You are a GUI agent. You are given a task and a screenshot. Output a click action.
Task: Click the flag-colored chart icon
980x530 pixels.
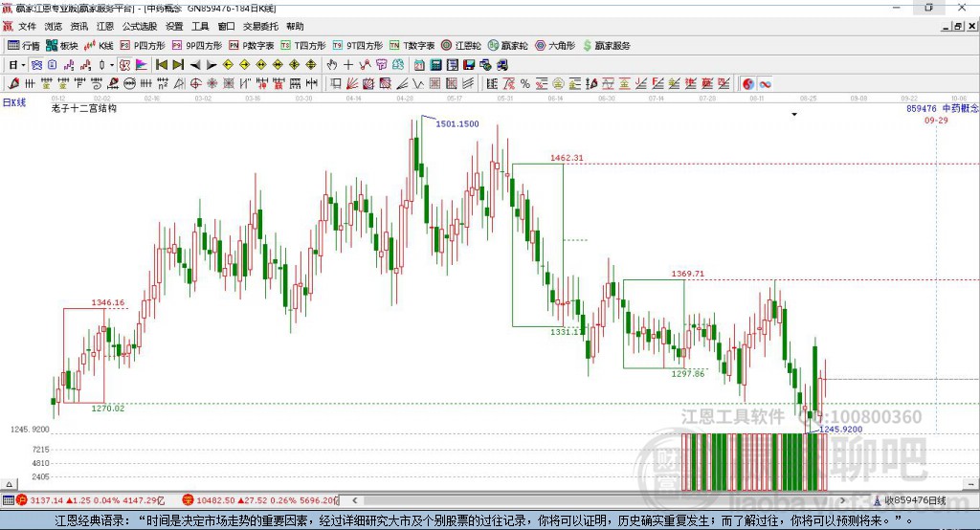142,65
